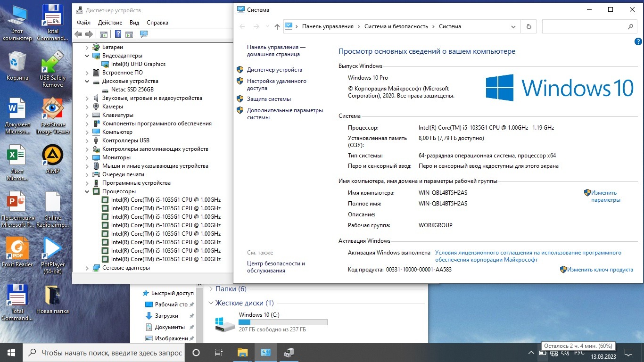Select Intel(R) UHD Graphics device
This screenshot has height=362, width=644.
(x=138, y=64)
